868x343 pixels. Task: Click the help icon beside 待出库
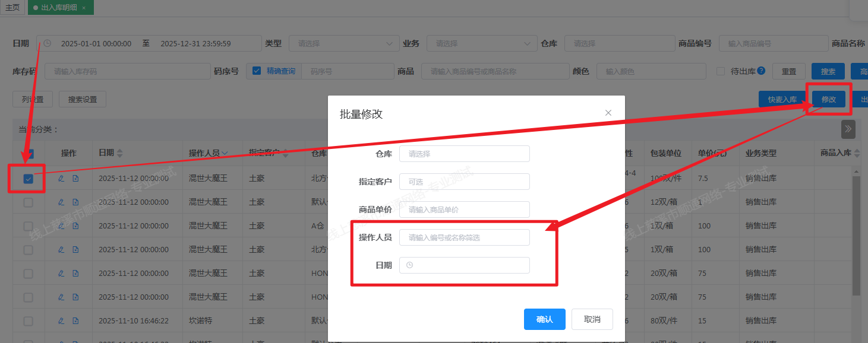(761, 71)
